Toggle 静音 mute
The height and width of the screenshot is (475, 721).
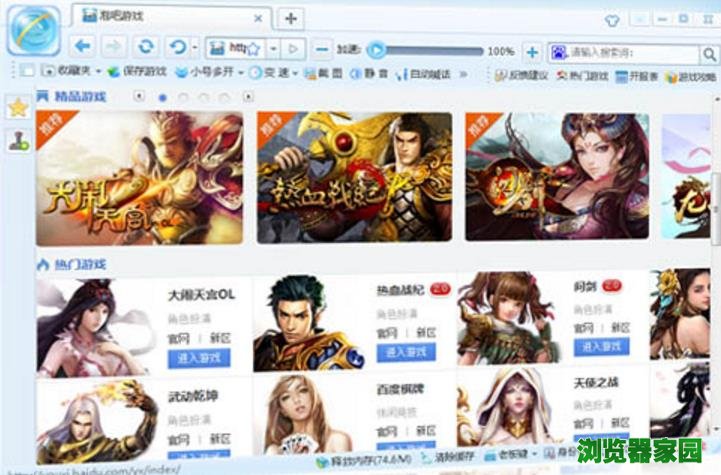369,74
